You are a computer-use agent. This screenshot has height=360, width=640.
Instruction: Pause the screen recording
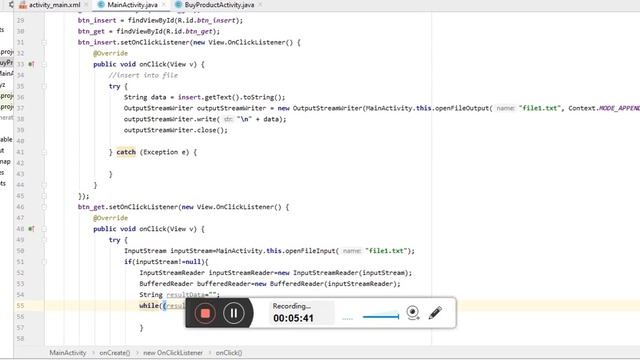point(233,313)
